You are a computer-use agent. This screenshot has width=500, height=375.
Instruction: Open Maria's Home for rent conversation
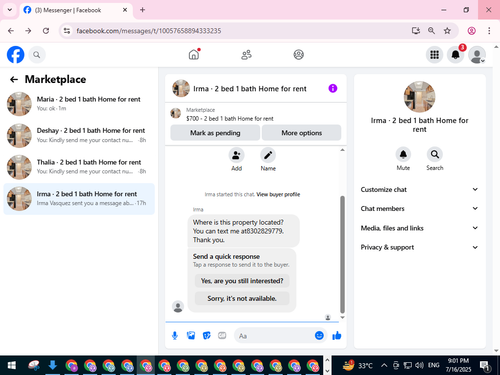[x=79, y=104]
